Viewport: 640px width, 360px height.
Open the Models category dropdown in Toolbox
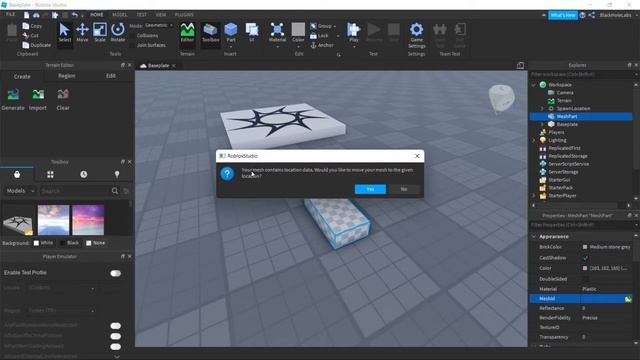(x=20, y=191)
